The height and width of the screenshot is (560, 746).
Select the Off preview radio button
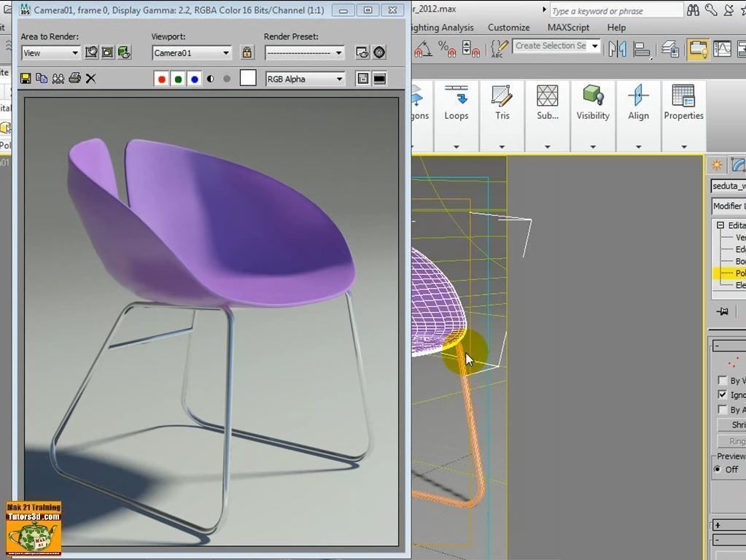tap(718, 470)
